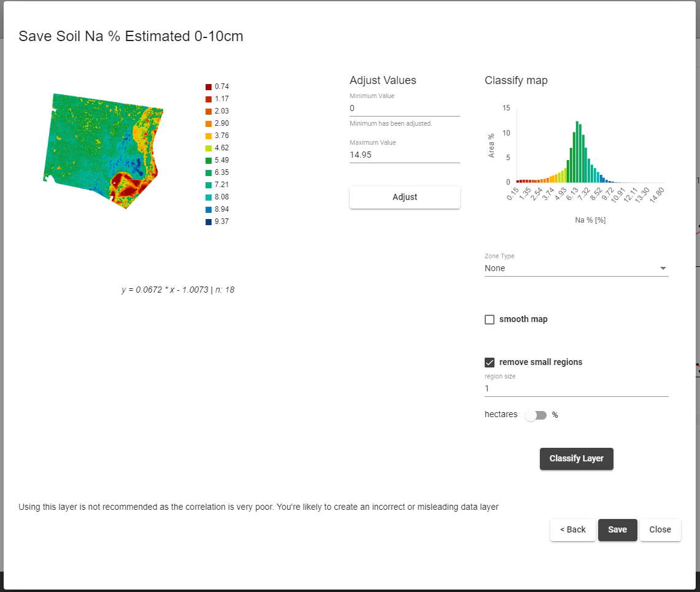
Task: Select the 1.17 legend color swatch
Action: (x=209, y=99)
